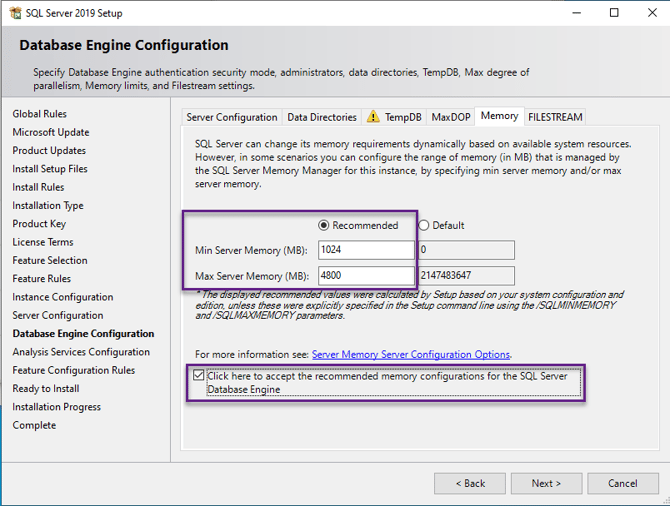Open the Data Directories tab
The height and width of the screenshot is (506, 670).
click(321, 117)
